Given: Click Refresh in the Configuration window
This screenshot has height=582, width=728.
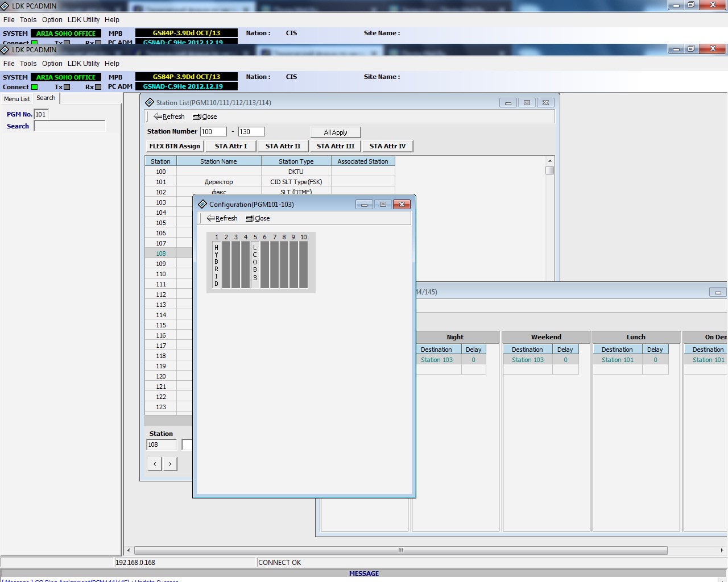Looking at the screenshot, I should (222, 218).
